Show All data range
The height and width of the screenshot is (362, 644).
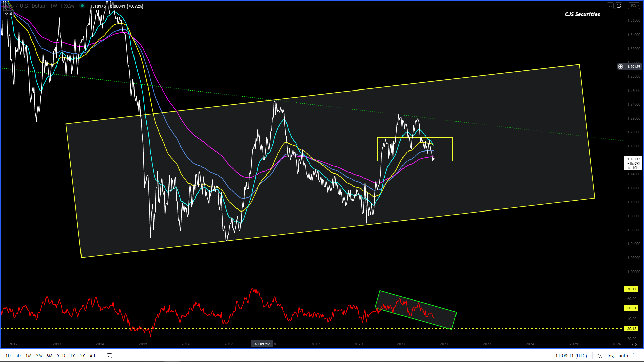[92, 356]
